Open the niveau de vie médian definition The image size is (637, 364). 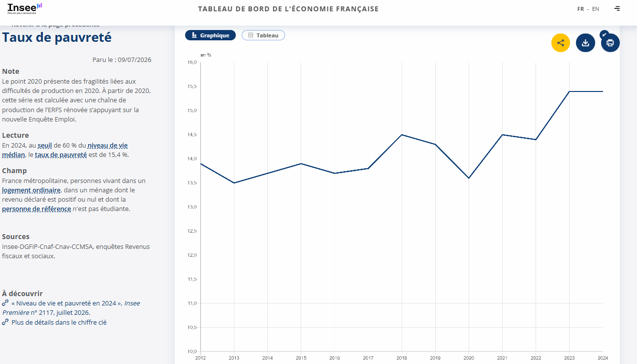tap(65, 150)
